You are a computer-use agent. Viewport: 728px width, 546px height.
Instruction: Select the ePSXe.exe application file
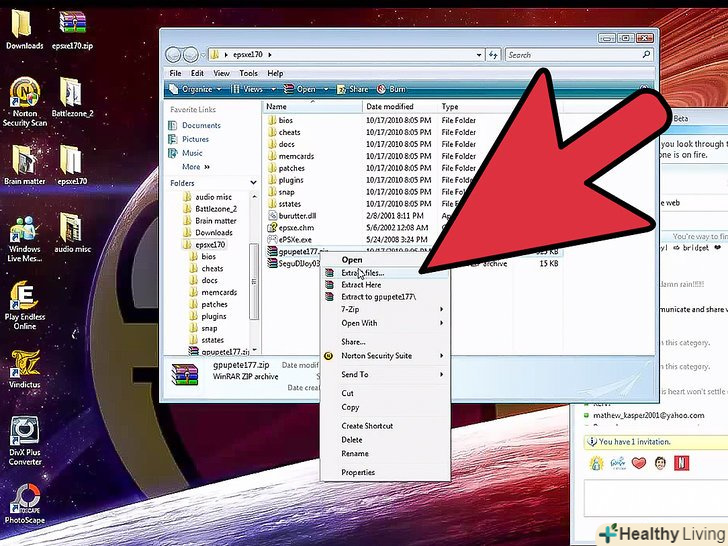(x=289, y=240)
